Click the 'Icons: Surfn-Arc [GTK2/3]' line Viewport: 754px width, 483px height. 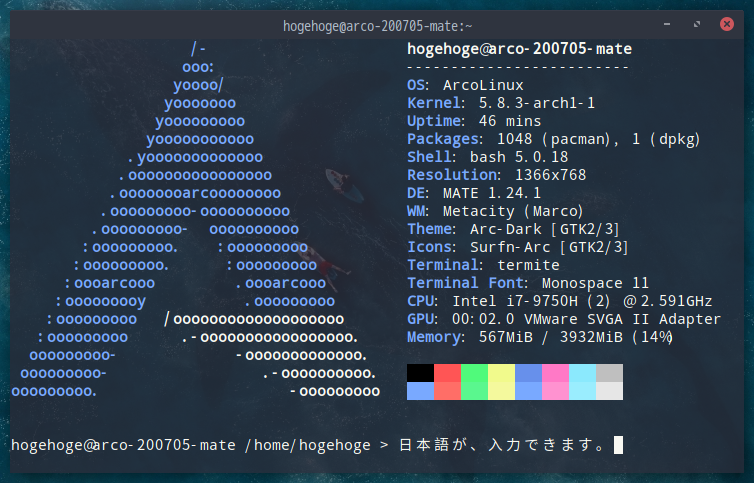coord(518,247)
